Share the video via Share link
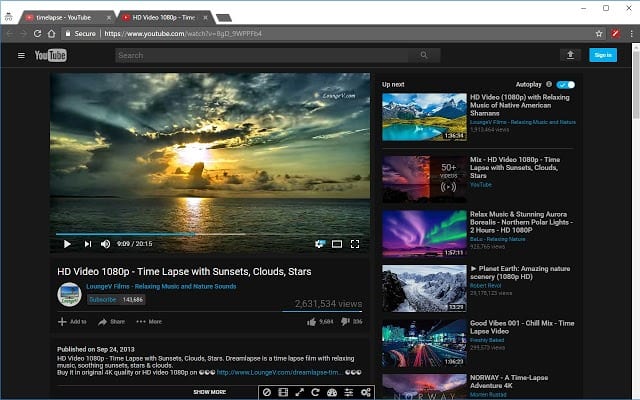640x400 pixels. [111, 322]
